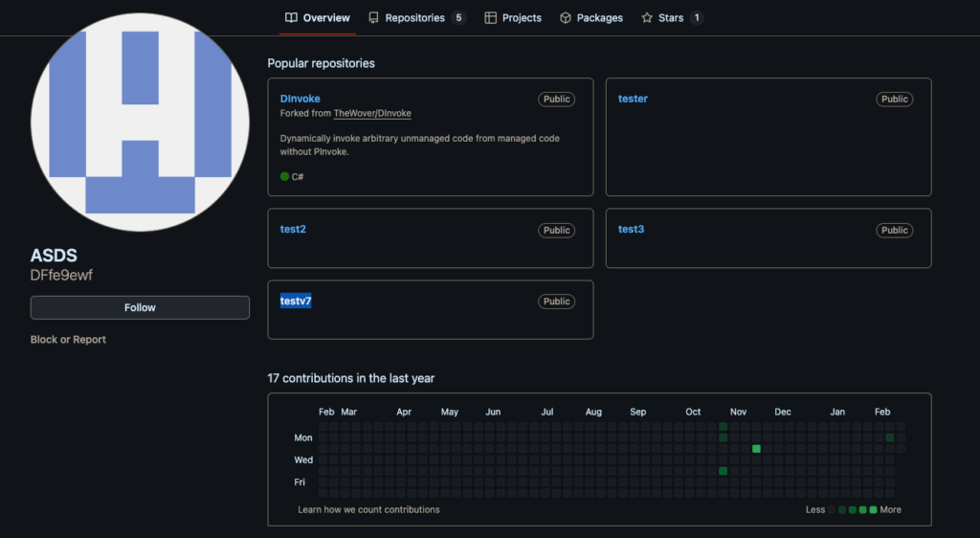980x538 pixels.
Task: Click the Public badge on tester card
Action: [x=895, y=100]
